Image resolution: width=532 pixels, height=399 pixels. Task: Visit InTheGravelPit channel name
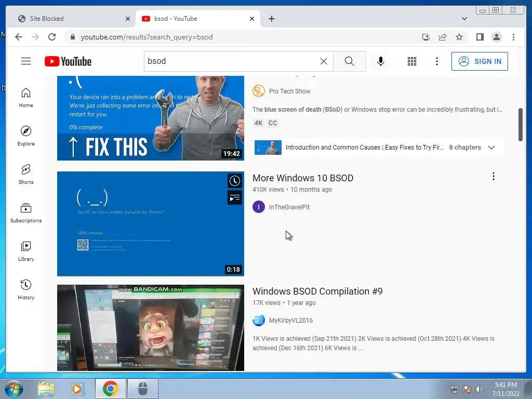point(289,207)
